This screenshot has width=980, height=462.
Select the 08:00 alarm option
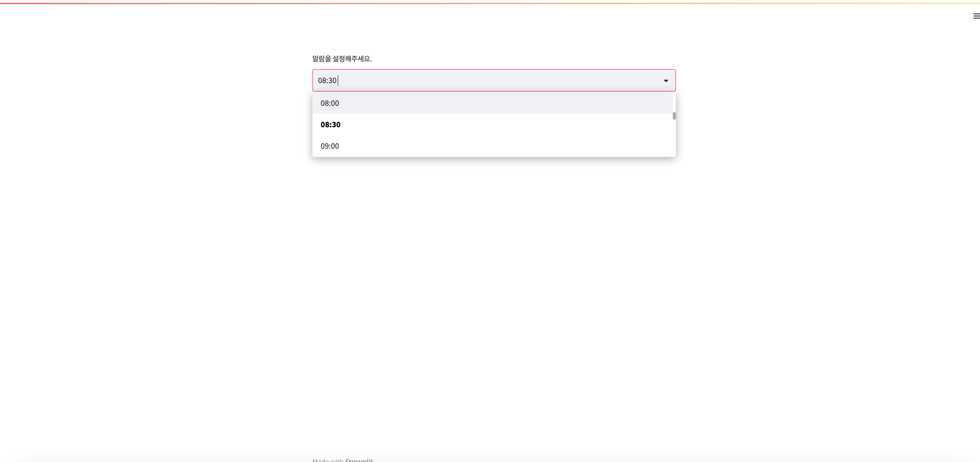(329, 103)
